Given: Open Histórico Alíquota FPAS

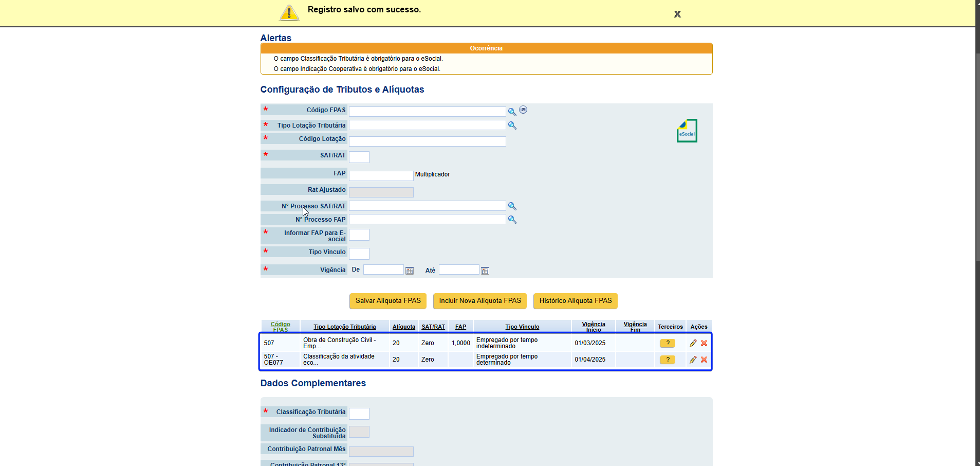Looking at the screenshot, I should 576,301.
